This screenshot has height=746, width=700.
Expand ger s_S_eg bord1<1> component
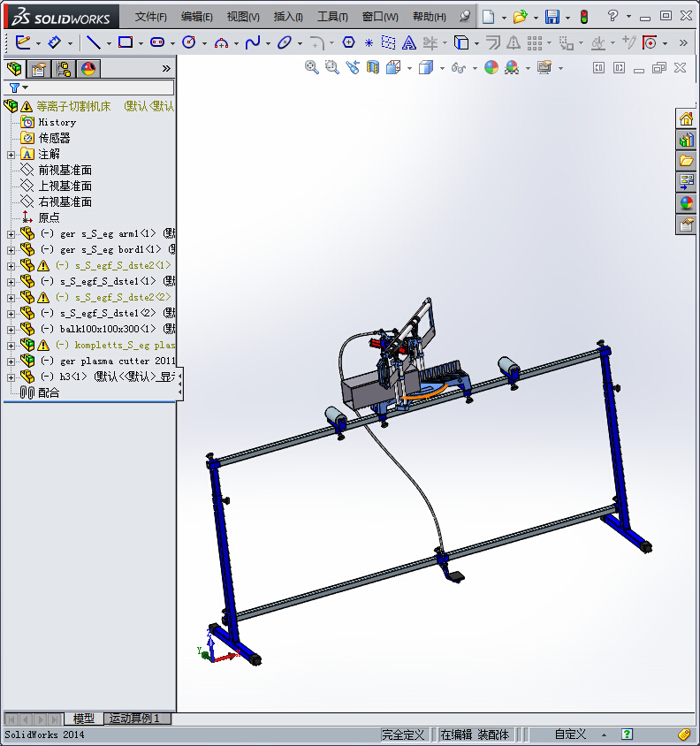click(x=11, y=250)
